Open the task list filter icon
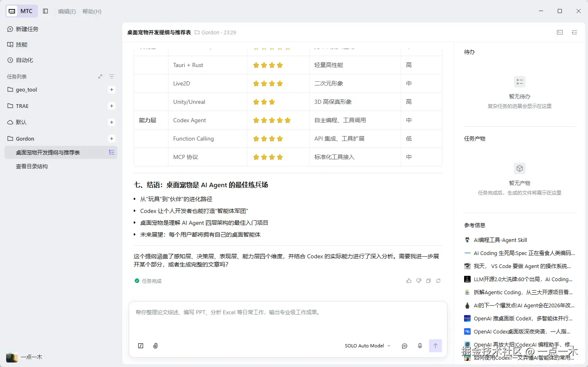Screen dimensions: 588x367 point(112,76)
